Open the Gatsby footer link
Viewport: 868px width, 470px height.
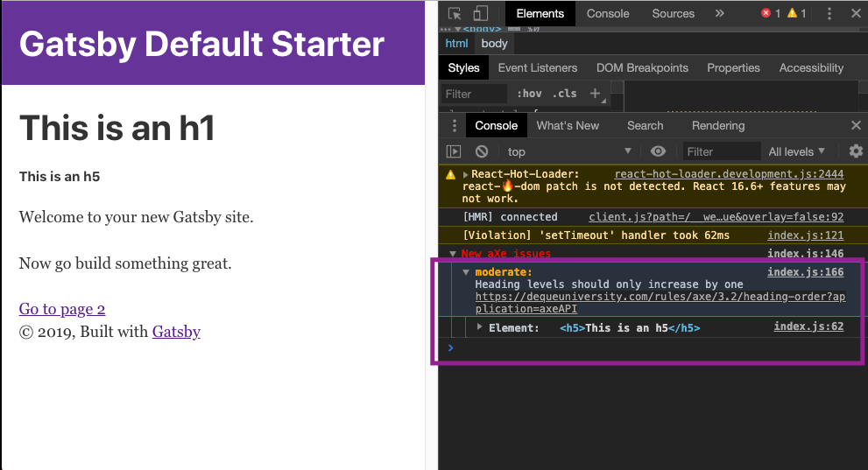coord(176,331)
